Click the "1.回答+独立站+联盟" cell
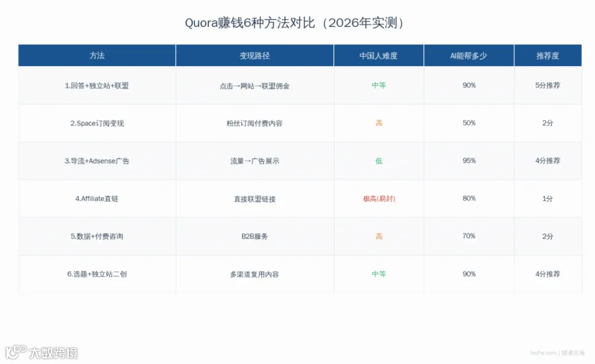This screenshot has width=595, height=364. (97, 86)
